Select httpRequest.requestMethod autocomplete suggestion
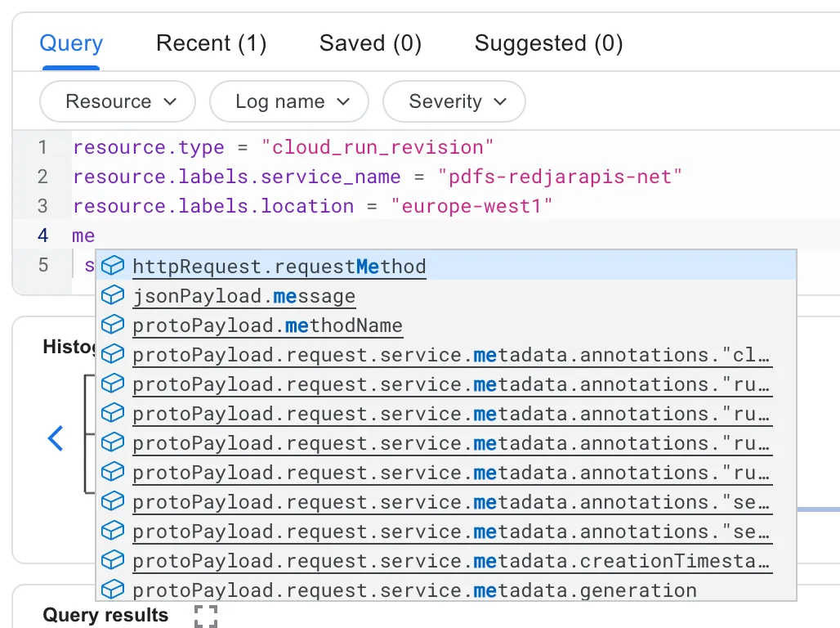Image resolution: width=840 pixels, height=628 pixels. click(445, 266)
